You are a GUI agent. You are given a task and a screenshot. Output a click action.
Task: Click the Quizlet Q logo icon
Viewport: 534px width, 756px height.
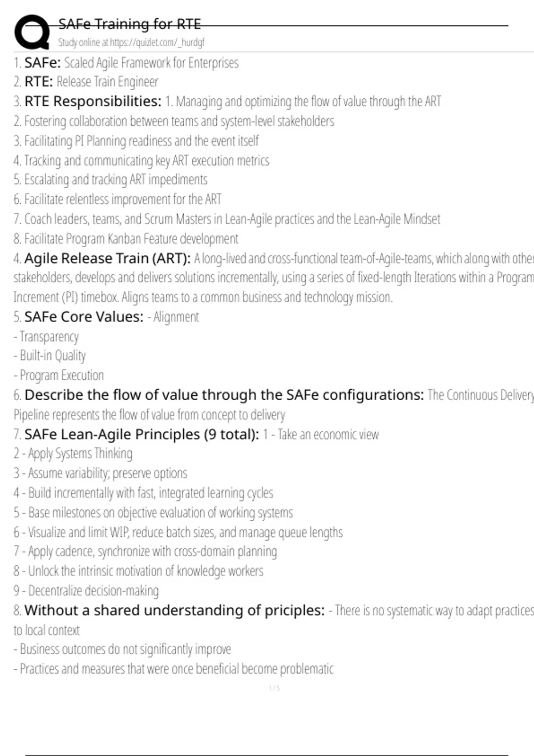pos(32,32)
